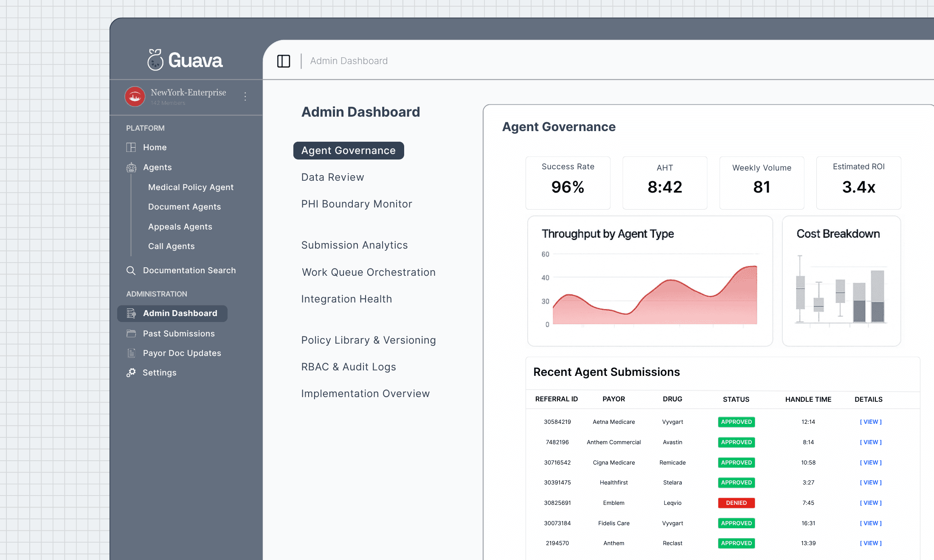Click the NewYork-Enterprise avatar icon
The height and width of the screenshot is (560, 934).
135,97
